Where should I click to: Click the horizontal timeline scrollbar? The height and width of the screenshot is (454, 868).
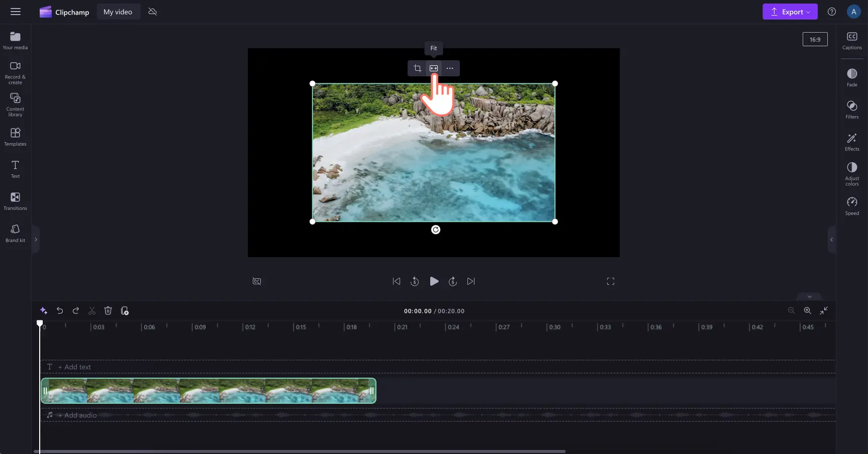tap(300, 451)
